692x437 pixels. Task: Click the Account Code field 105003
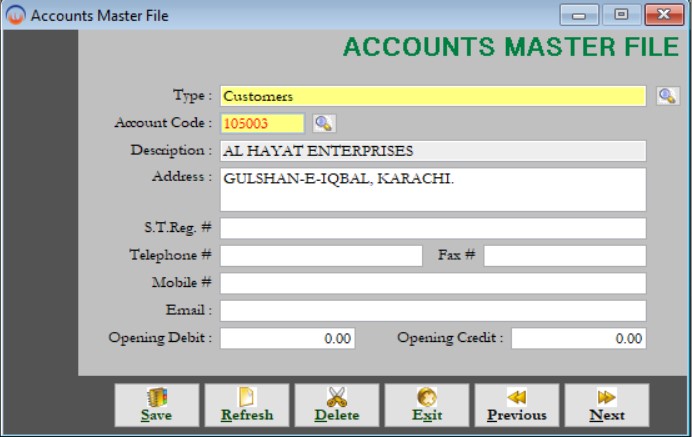(x=262, y=124)
